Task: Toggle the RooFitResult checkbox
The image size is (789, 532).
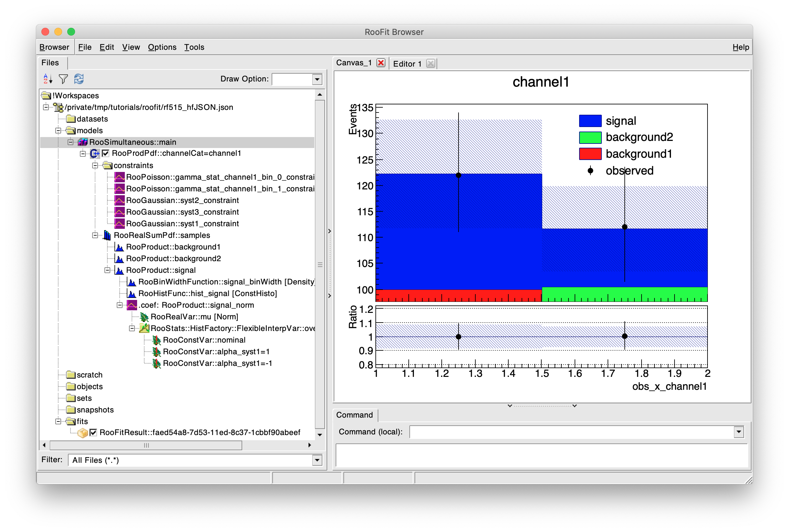Action: (93, 432)
